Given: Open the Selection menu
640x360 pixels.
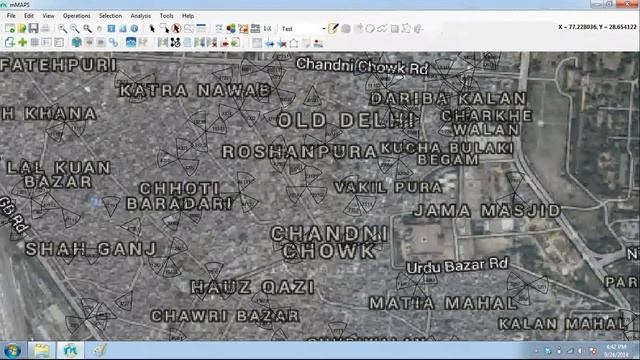Looking at the screenshot, I should (x=110, y=16).
